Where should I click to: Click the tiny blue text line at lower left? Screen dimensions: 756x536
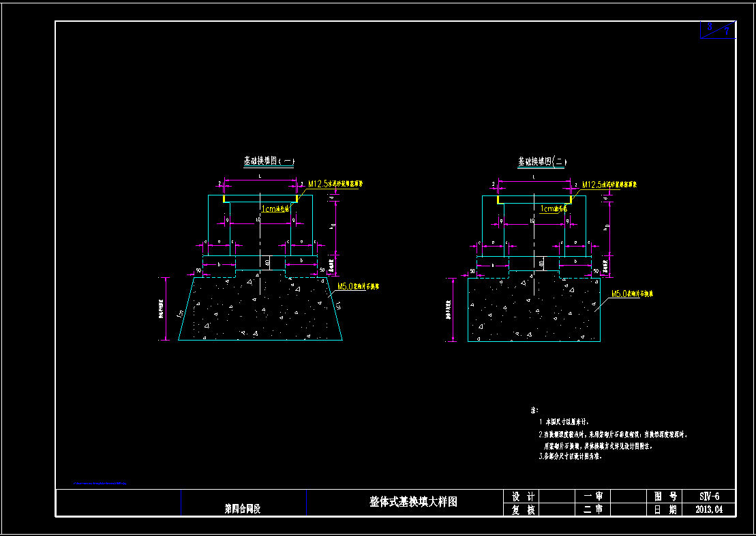[x=100, y=483]
